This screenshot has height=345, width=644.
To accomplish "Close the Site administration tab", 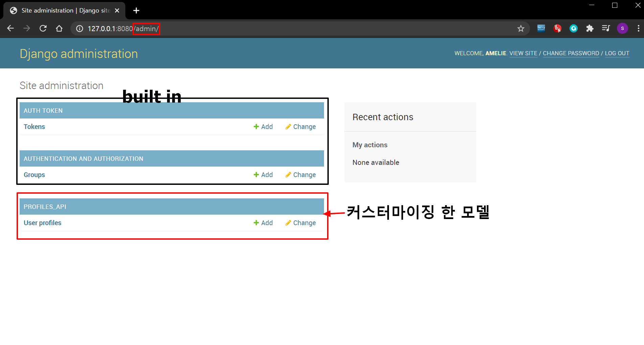I will (117, 10).
